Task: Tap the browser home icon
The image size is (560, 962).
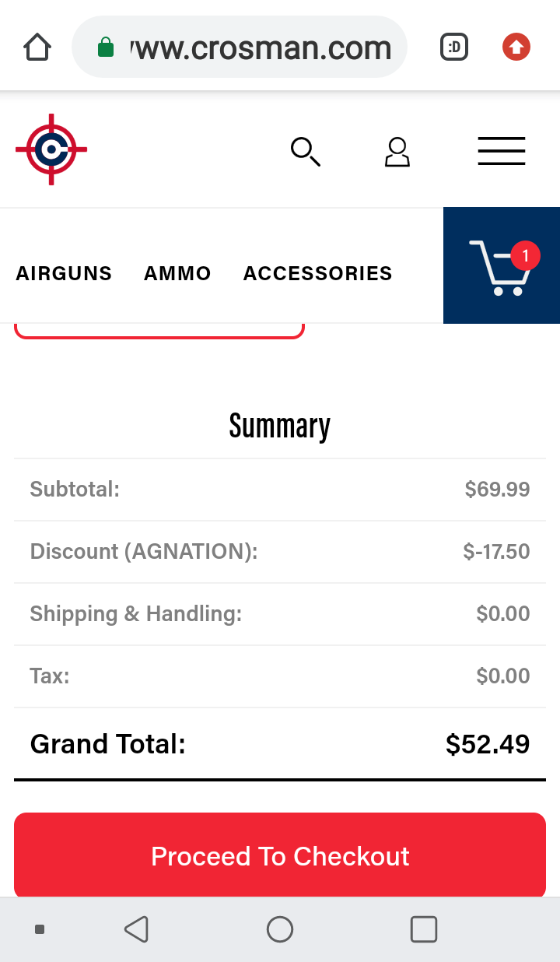Action: pos(37,47)
